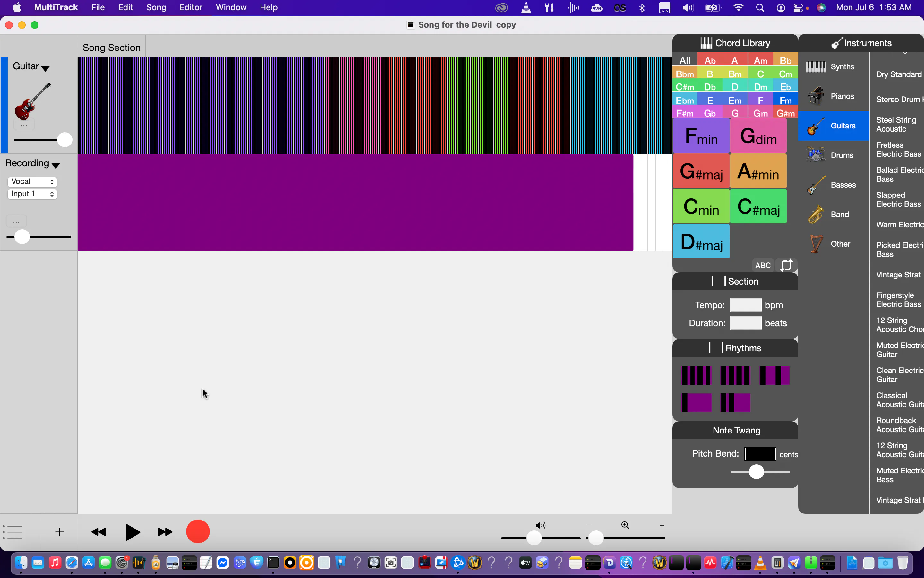This screenshot has width=924, height=578.
Task: Open Guitar track ellipsis options
Action: pyautogui.click(x=24, y=125)
